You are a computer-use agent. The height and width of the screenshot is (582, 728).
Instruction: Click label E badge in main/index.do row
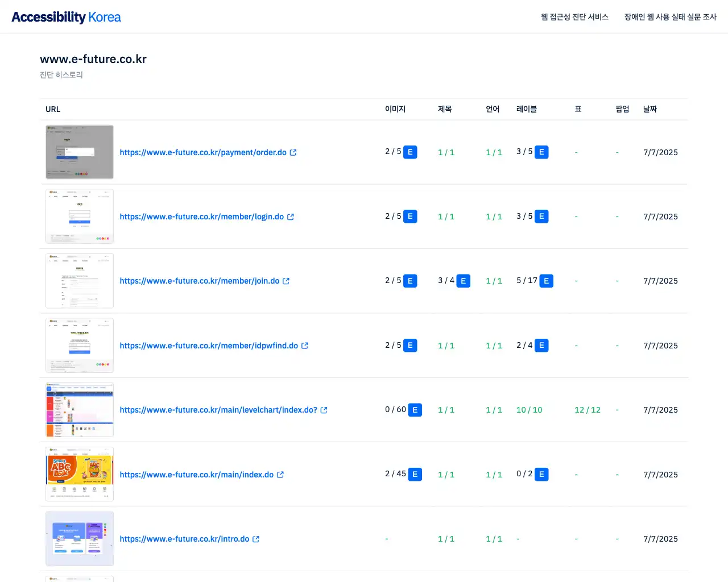541,475
